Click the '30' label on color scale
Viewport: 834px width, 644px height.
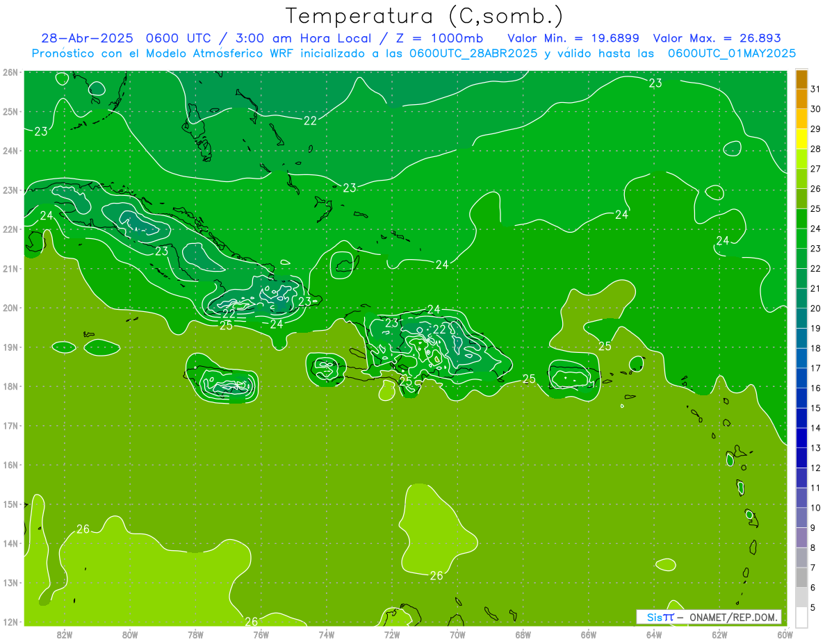(x=815, y=109)
